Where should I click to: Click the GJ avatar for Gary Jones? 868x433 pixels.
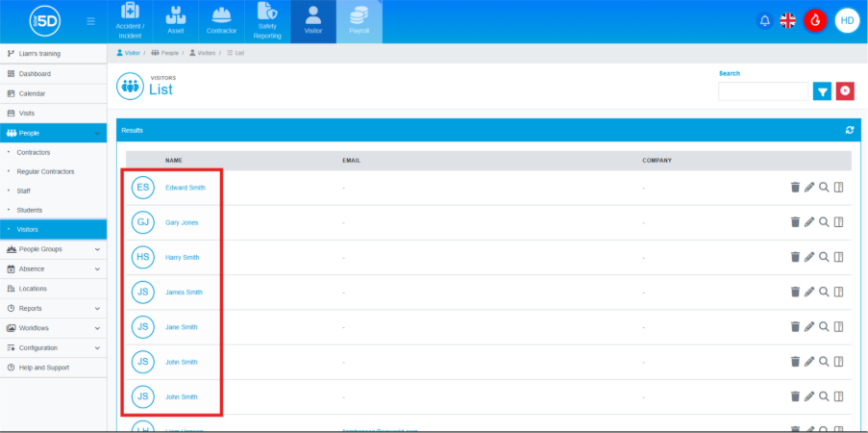143,222
